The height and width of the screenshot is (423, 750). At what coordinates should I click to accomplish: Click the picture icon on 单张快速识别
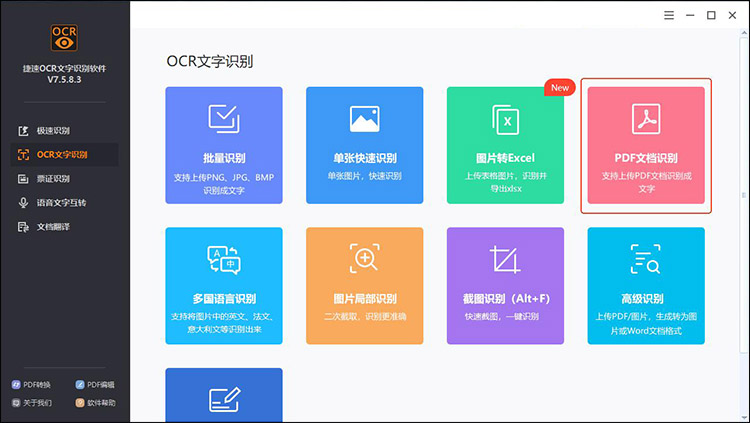[x=364, y=119]
